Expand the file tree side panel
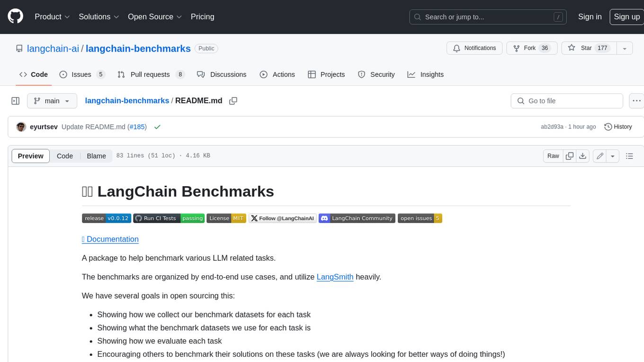Image resolution: width=644 pixels, height=362 pixels. coord(15,101)
